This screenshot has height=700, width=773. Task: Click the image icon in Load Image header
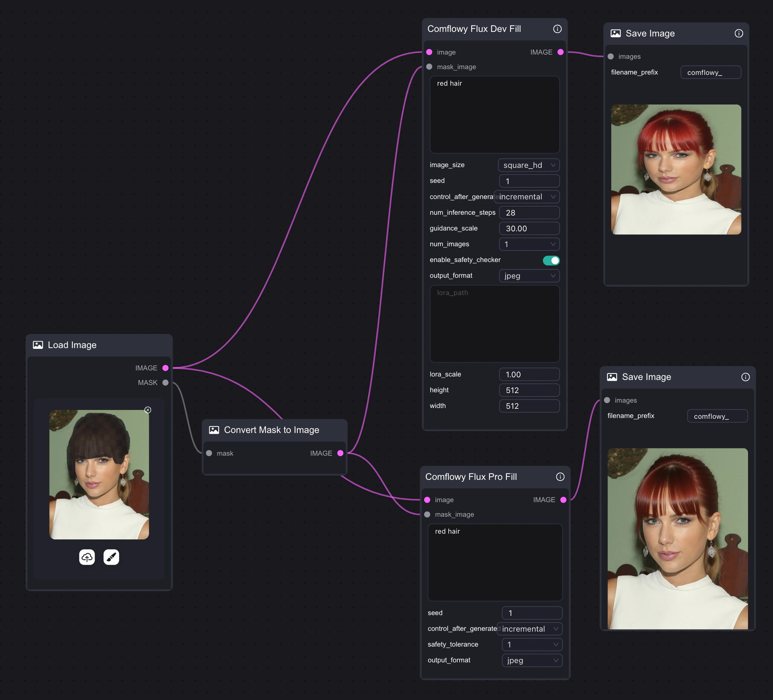(x=38, y=345)
